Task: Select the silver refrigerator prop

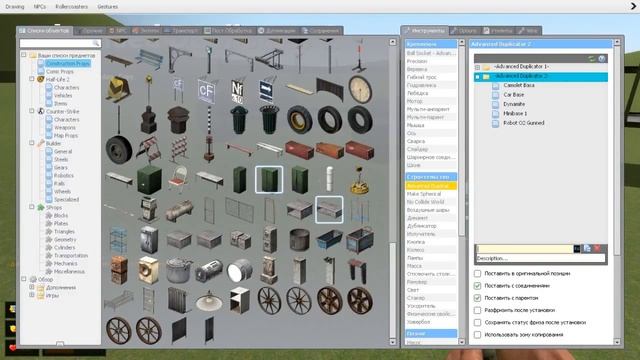Action: tap(149, 240)
